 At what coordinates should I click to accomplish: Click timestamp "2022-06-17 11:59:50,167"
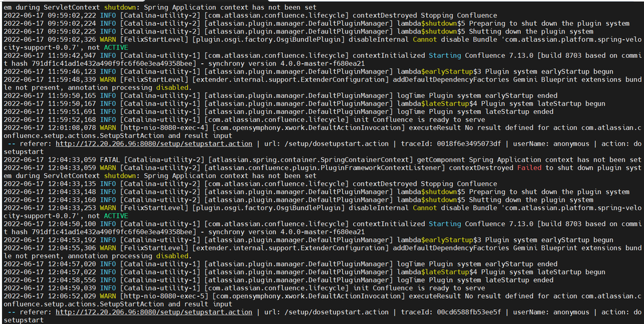point(50,104)
